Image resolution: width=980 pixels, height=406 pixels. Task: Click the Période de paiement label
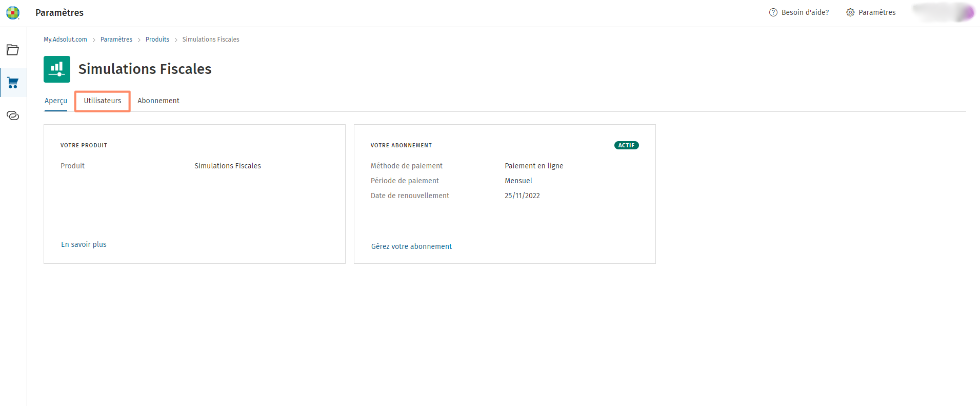[x=405, y=181]
